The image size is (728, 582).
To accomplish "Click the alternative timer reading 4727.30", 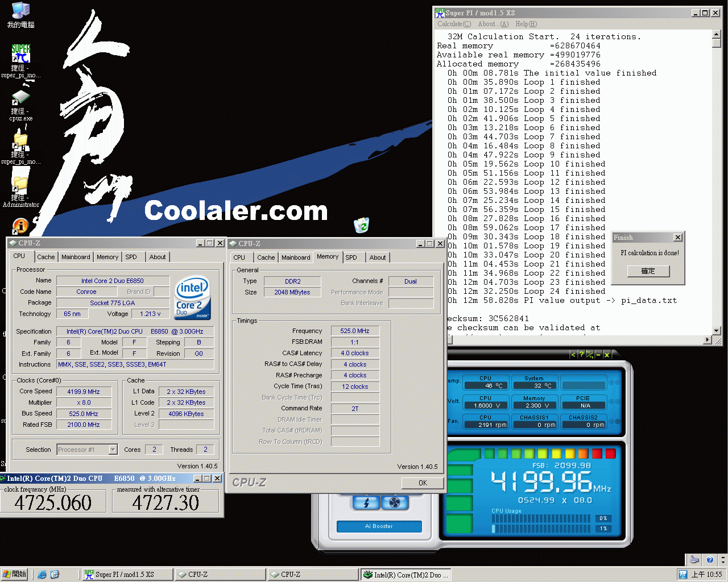I will click(x=166, y=502).
